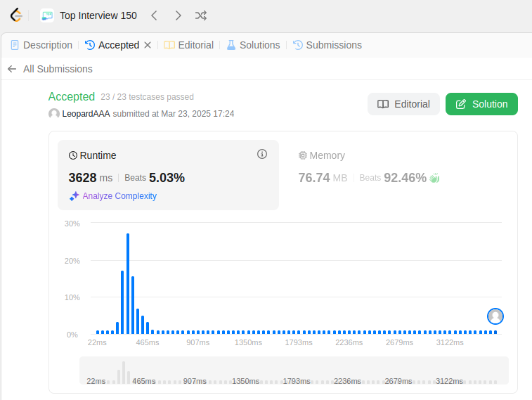Click the runtime info icon
This screenshot has width=532, height=400.
(262, 154)
